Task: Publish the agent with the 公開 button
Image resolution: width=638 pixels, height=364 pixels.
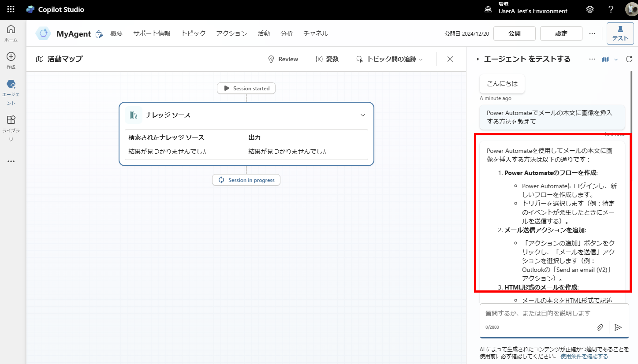Action: 514,33
